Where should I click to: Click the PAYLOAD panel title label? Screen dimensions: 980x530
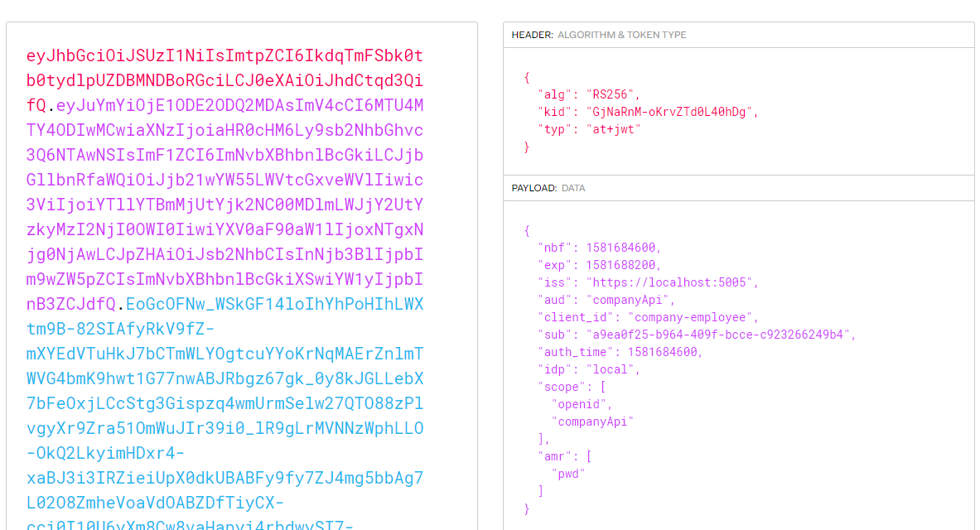pyautogui.click(x=534, y=188)
